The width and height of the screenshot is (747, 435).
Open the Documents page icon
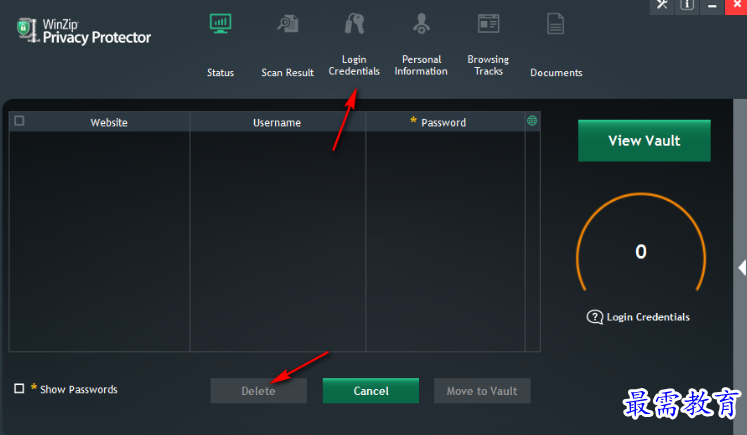(555, 24)
